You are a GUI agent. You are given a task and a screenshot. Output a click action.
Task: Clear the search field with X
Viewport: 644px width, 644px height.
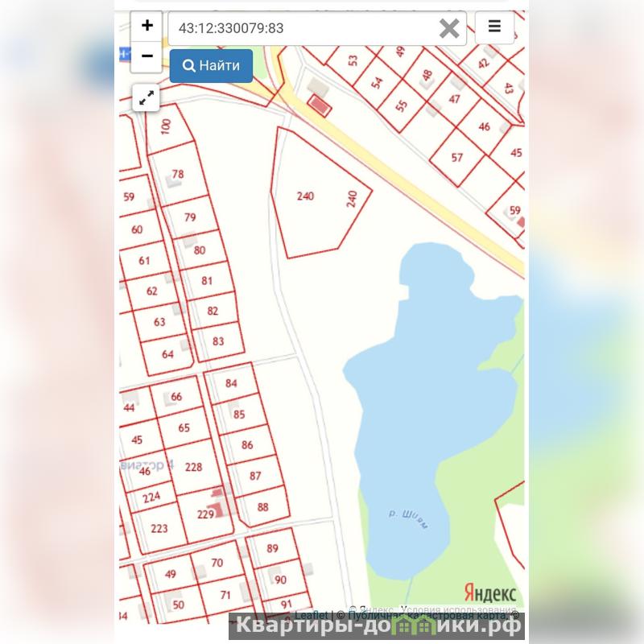pyautogui.click(x=449, y=29)
